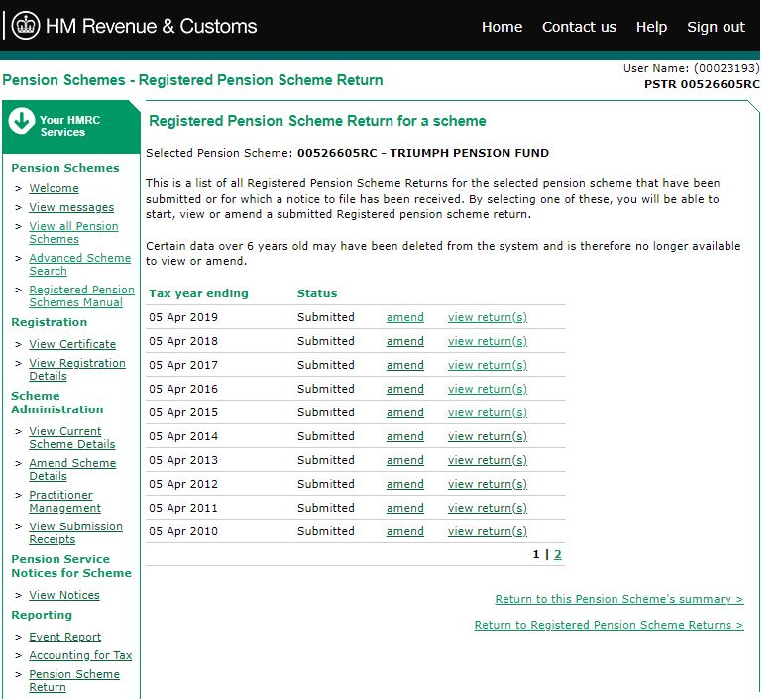784x699 pixels.
Task: Amend the 05 Apr 2012 return
Action: [405, 484]
